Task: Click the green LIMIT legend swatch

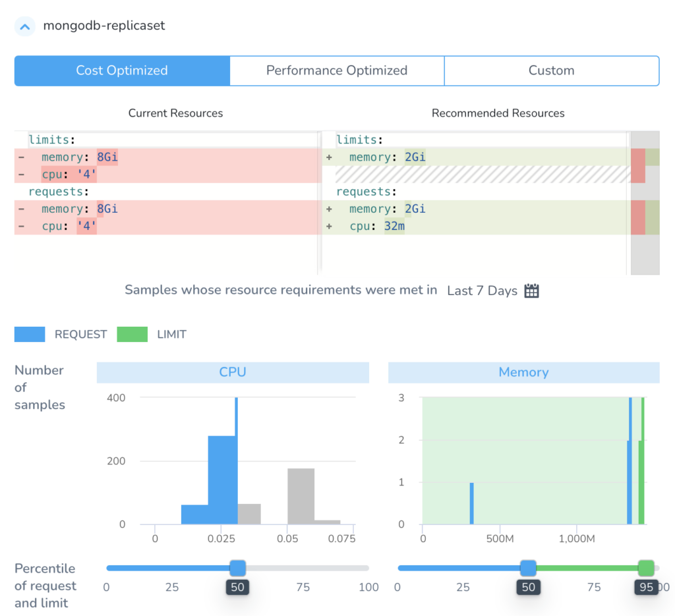Action: click(132, 334)
